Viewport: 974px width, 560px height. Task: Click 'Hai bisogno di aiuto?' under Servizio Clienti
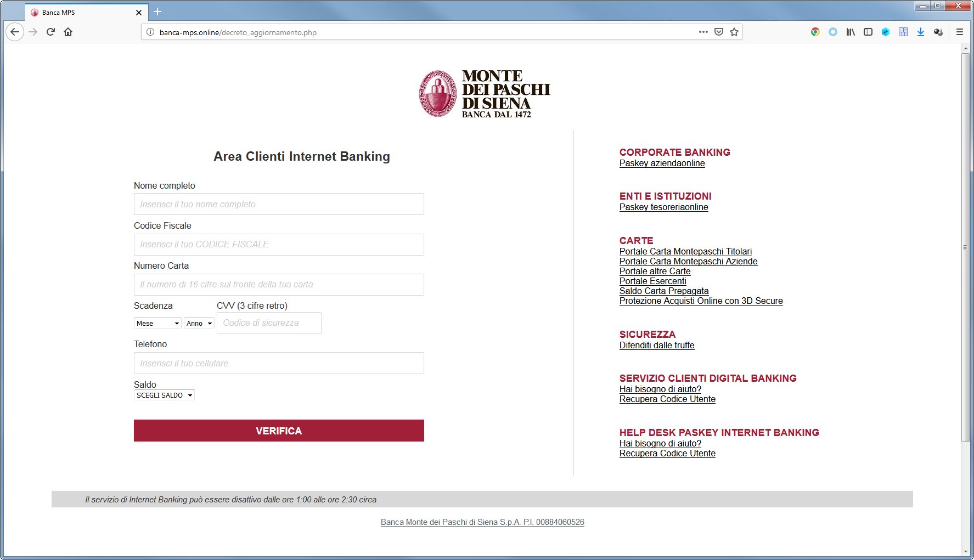pos(660,389)
